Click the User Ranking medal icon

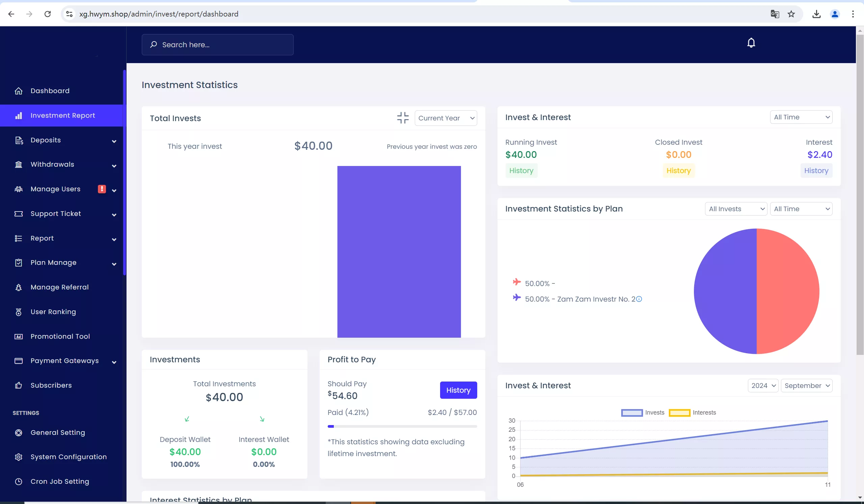click(x=19, y=312)
